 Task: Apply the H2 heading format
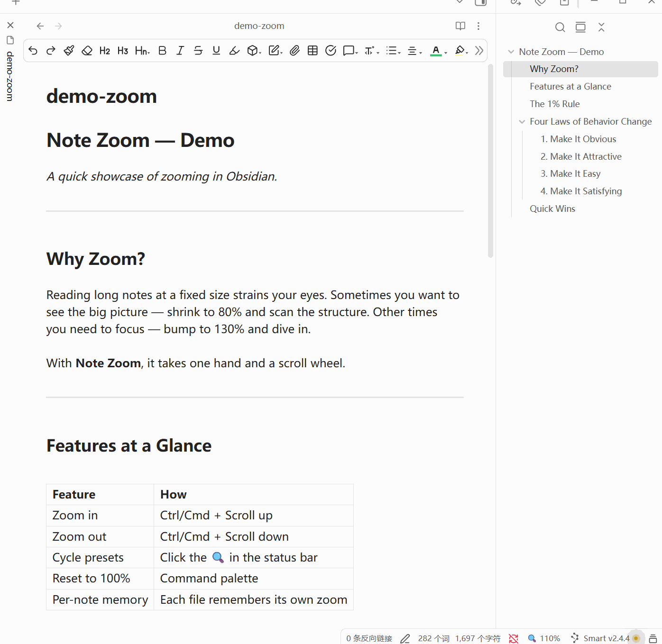(105, 51)
